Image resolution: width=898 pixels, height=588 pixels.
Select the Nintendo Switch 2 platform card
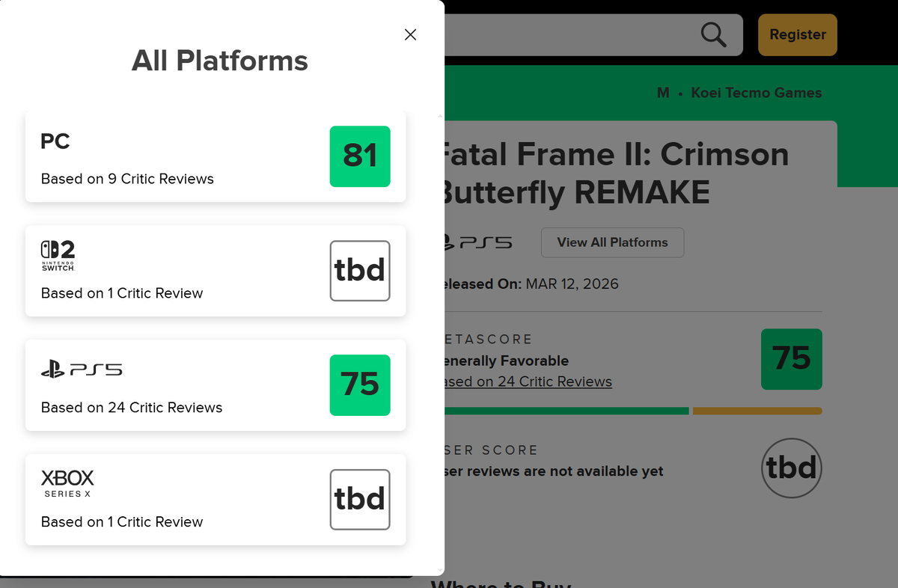pyautogui.click(x=216, y=271)
